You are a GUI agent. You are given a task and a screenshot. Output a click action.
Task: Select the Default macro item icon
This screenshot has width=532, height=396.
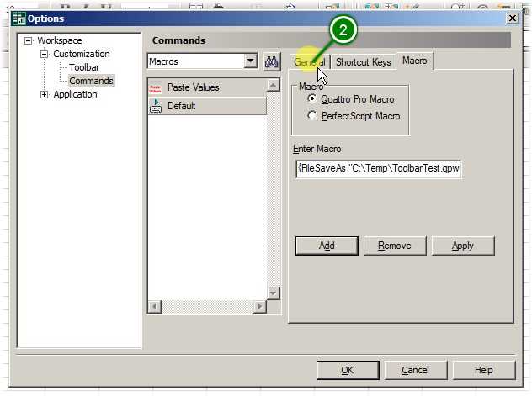coord(156,106)
